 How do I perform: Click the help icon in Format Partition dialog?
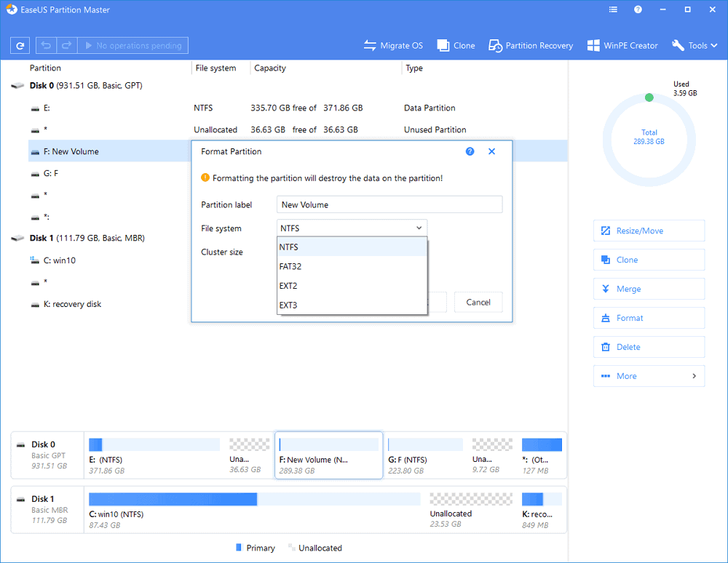click(x=470, y=151)
